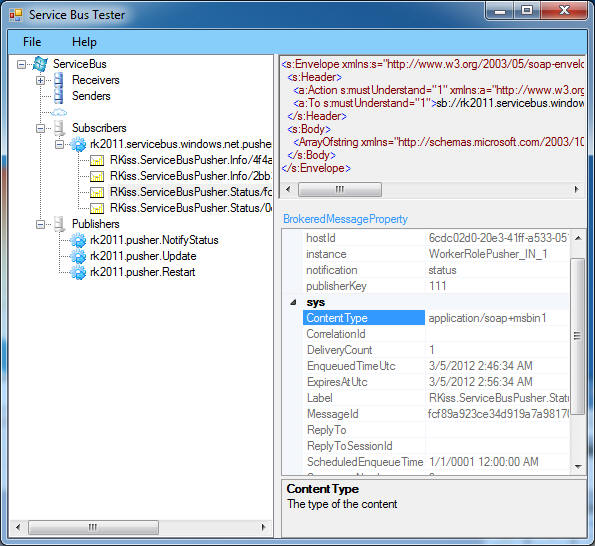Screen dimensions: 595x546
Task: Collapse the Subscribers tree node
Action: pos(40,129)
